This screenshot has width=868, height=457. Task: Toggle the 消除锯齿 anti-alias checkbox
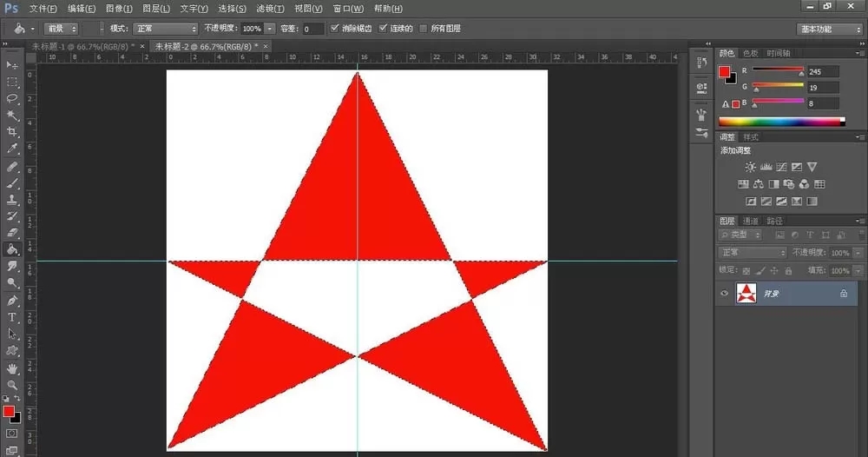334,29
